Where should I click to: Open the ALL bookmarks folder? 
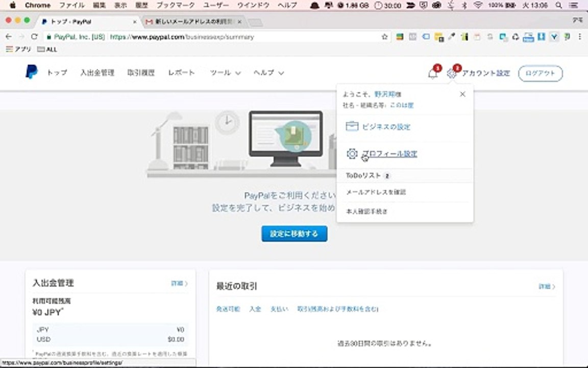click(47, 49)
